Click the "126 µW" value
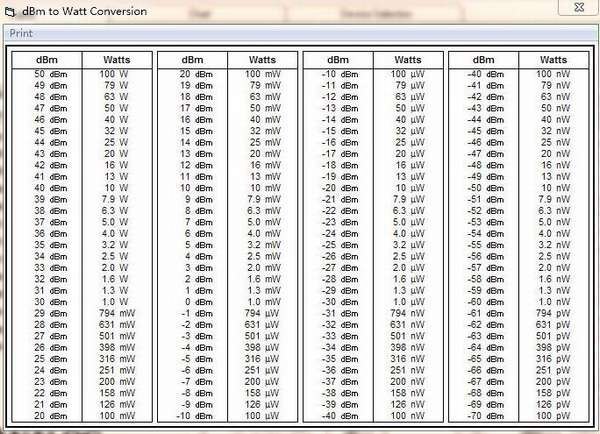This screenshot has height=434, width=600. click(x=262, y=405)
